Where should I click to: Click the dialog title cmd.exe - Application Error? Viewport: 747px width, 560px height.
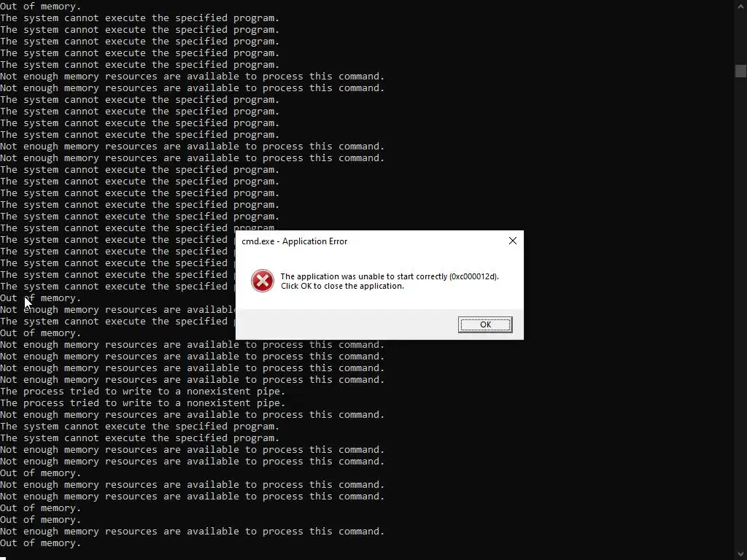pos(295,241)
